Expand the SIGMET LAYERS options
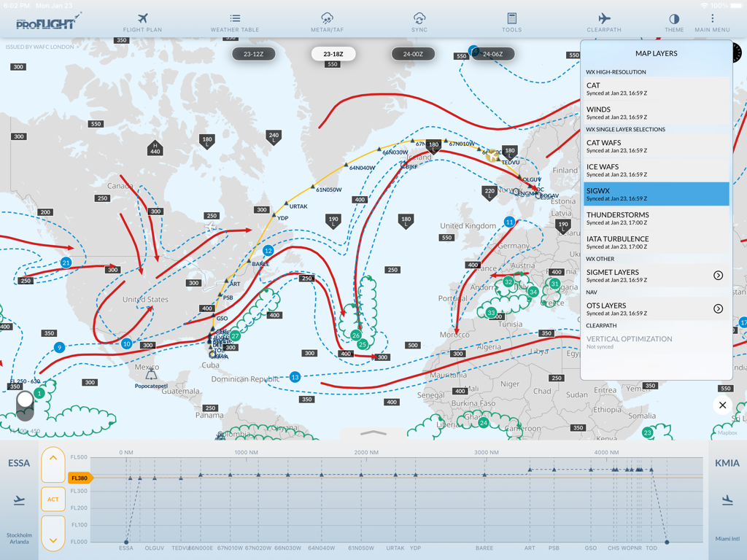747x560 pixels. (717, 276)
